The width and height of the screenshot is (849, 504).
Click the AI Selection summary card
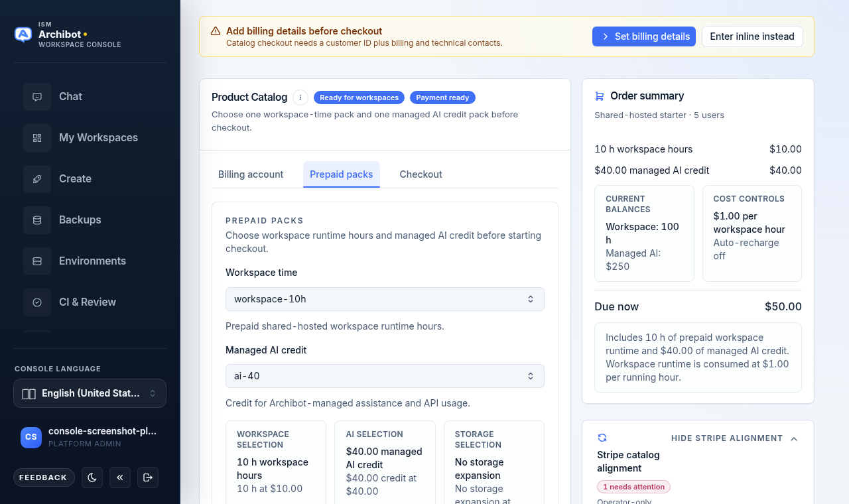pos(385,462)
